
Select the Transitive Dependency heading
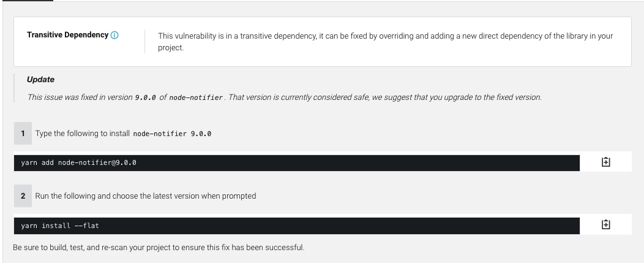coord(67,35)
